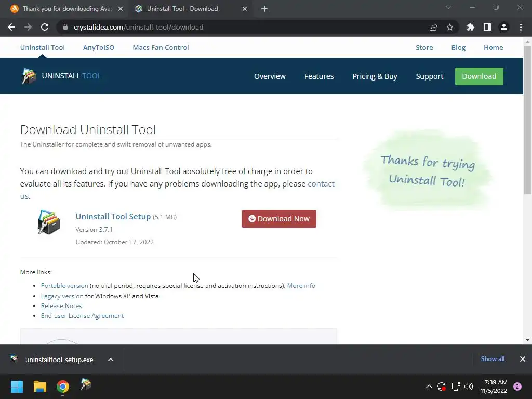Open the Support page
Screen dimensions: 532x399
coord(430,76)
